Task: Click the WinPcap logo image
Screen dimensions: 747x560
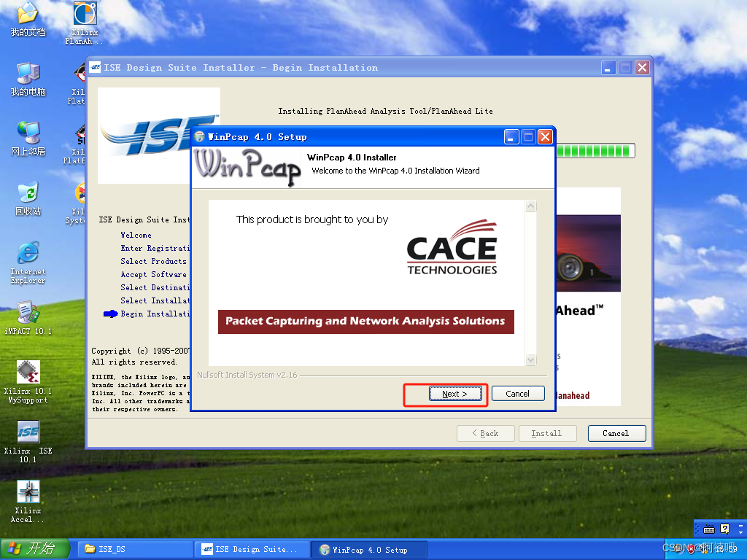Action: pos(247,167)
